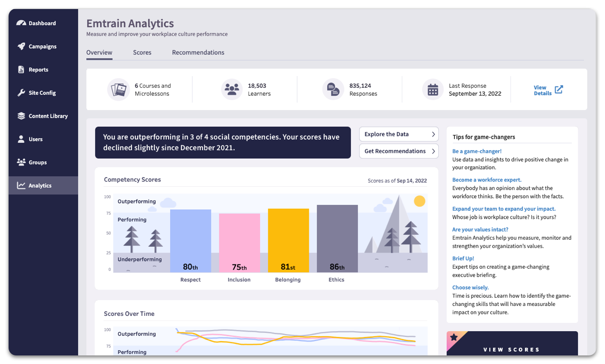605x364 pixels.
Task: Click the 'Emtrain Analytics' page title
Action: coord(130,23)
